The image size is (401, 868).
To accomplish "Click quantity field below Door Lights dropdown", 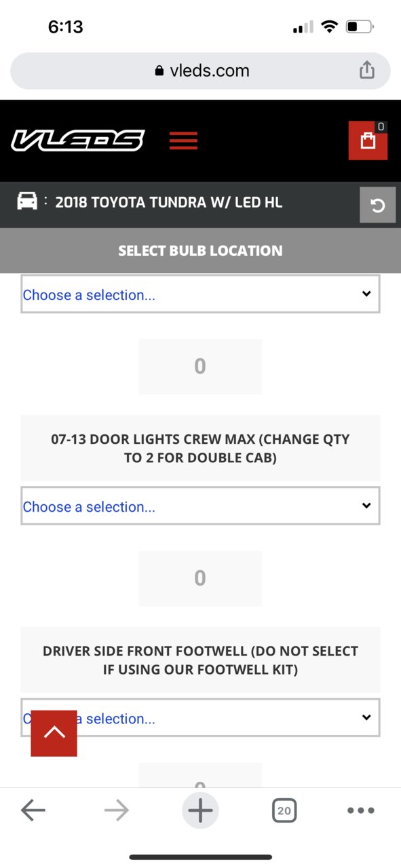I will click(x=200, y=578).
